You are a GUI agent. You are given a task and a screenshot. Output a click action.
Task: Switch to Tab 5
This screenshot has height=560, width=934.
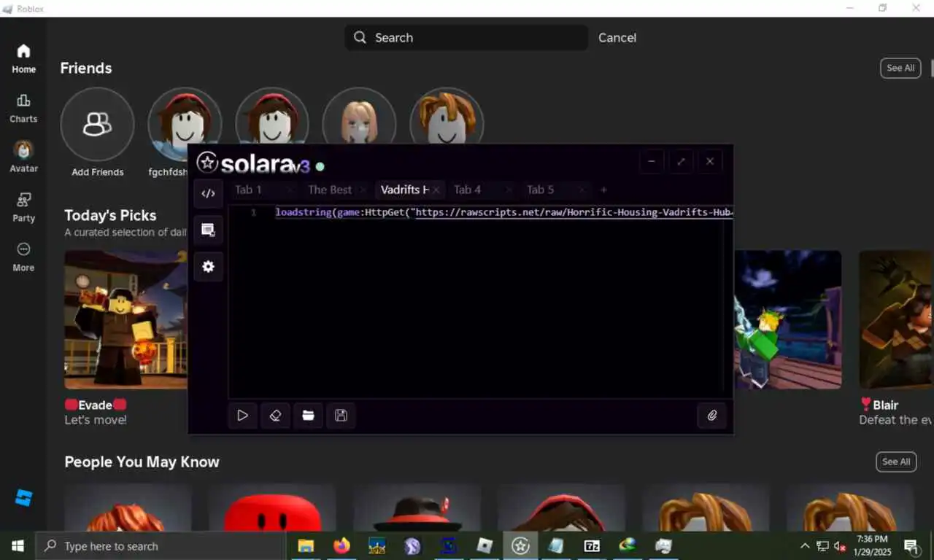[541, 190]
